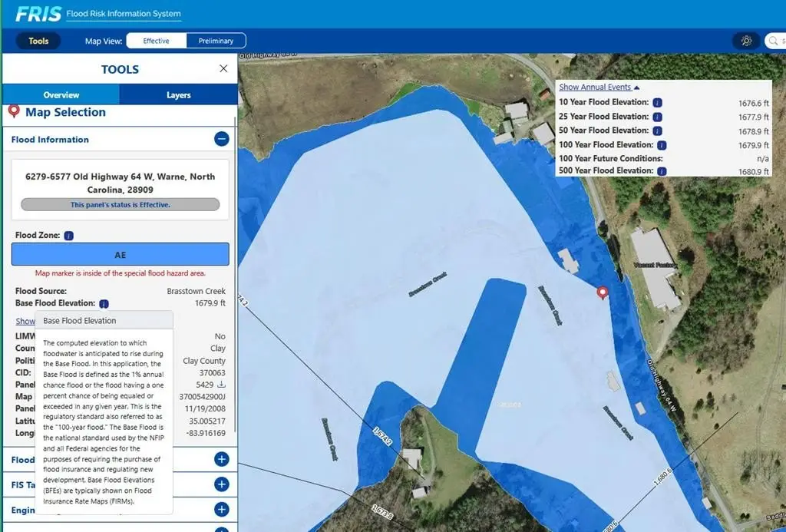Click the AE flood zone bar

click(120, 255)
